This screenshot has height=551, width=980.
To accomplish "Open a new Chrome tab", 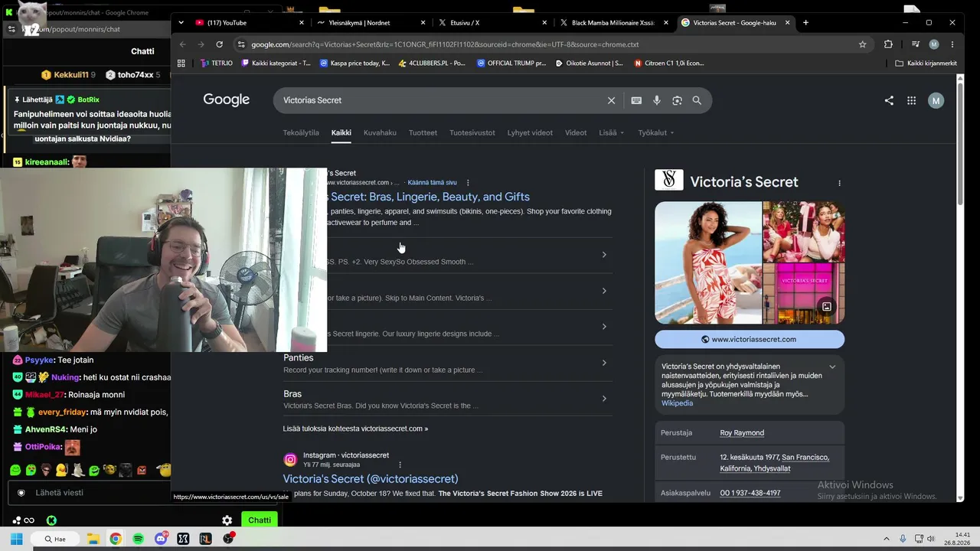I will (805, 23).
